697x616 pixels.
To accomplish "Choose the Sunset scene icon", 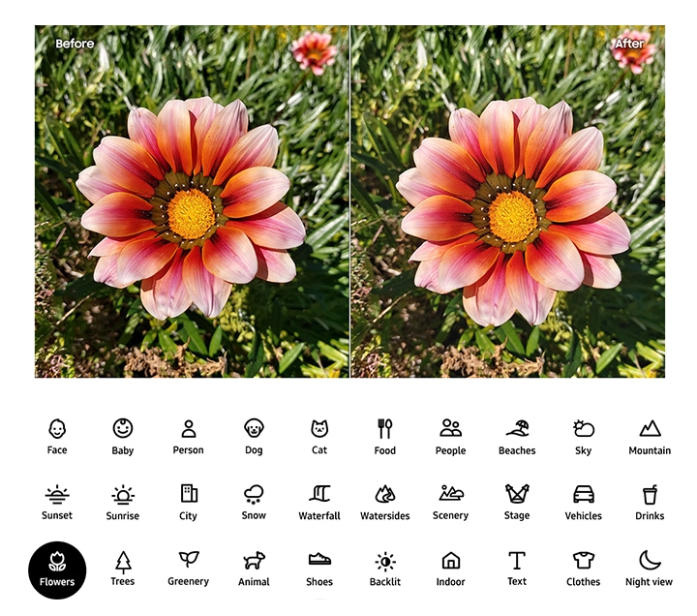I will [x=57, y=494].
